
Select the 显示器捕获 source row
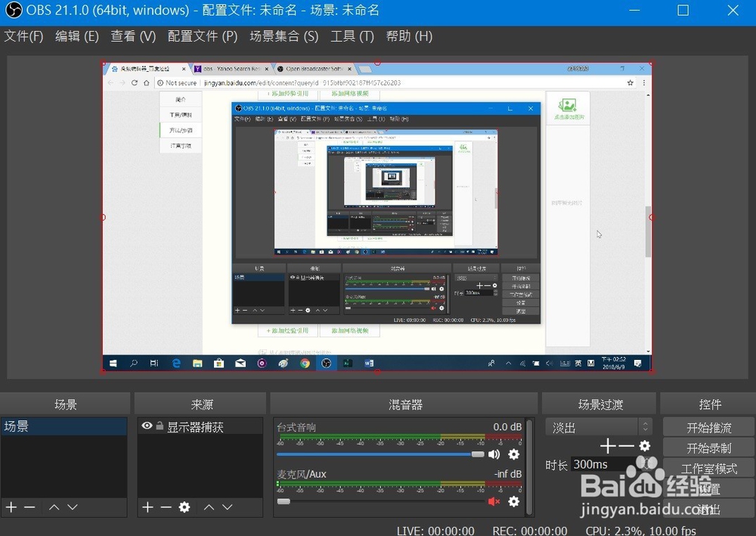pos(200,426)
